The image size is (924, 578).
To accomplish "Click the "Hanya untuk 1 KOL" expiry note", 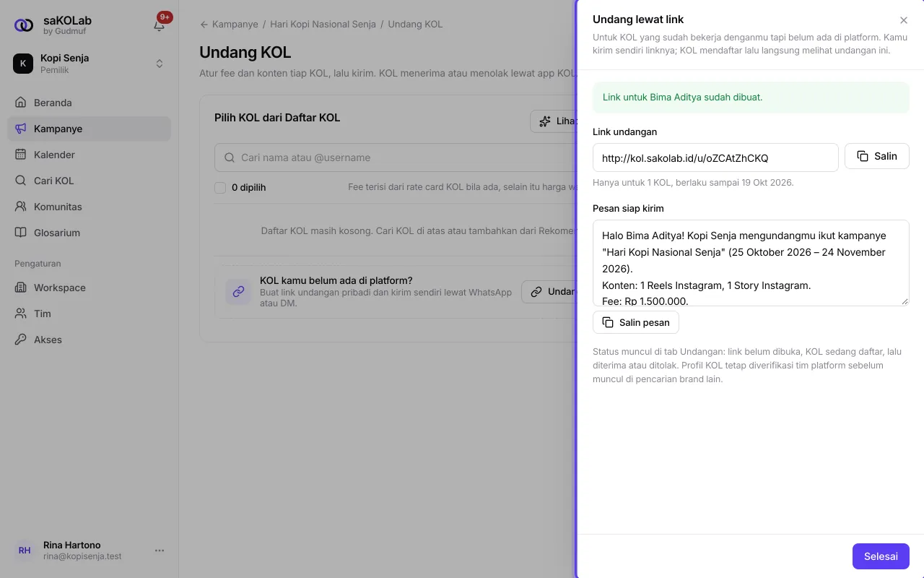I will [693, 183].
